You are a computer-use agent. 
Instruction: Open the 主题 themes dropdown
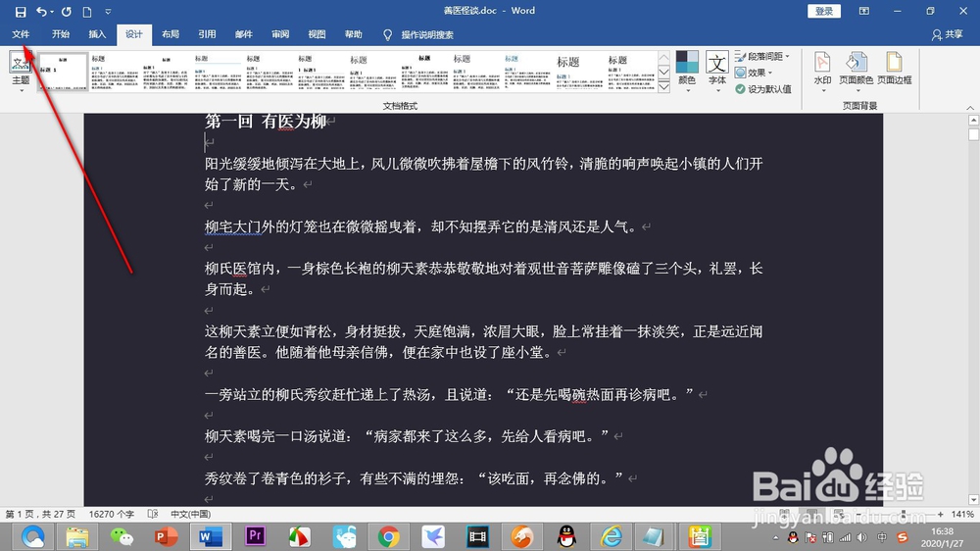[x=21, y=72]
